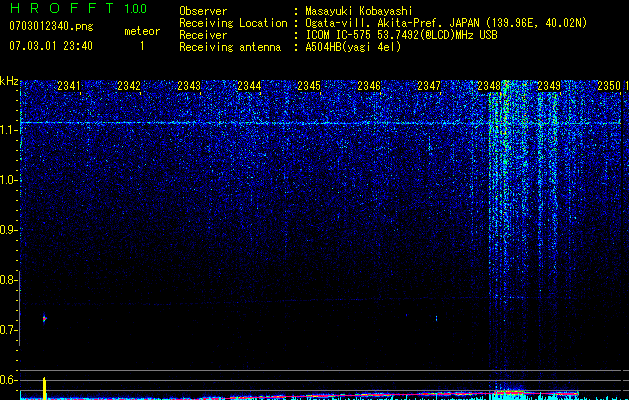Click the Observer label
The height and width of the screenshot is (400, 629).
tap(203, 11)
